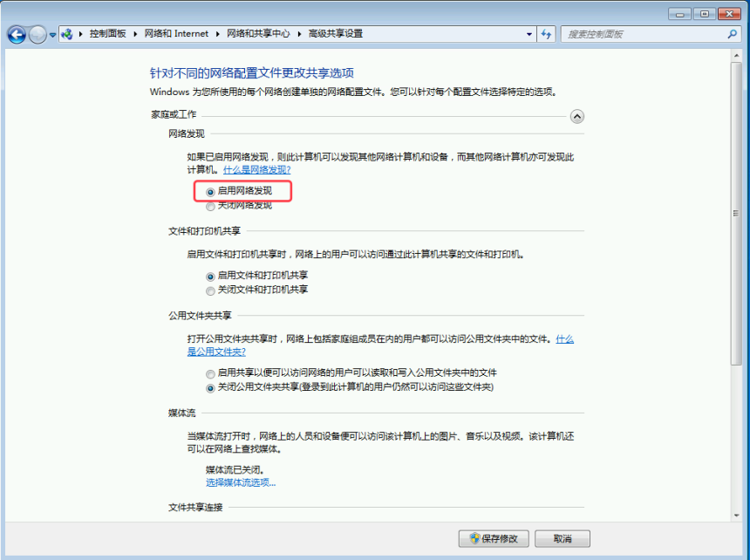Click the 取消 button
The image size is (750, 560).
(562, 538)
